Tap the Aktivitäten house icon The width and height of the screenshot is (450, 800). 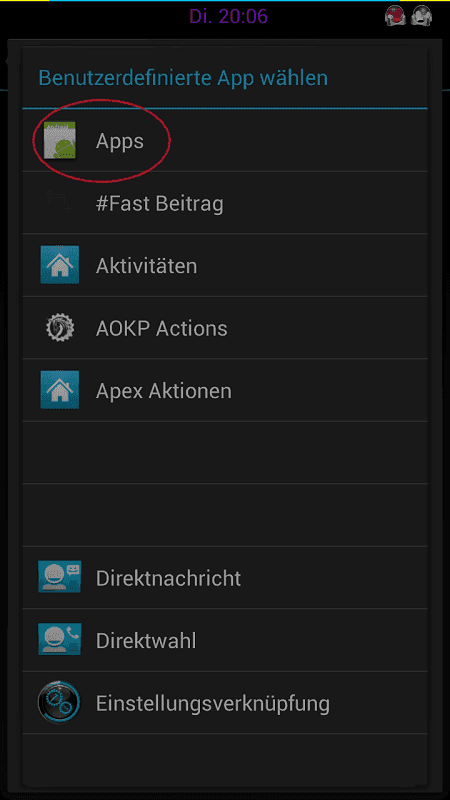60,265
